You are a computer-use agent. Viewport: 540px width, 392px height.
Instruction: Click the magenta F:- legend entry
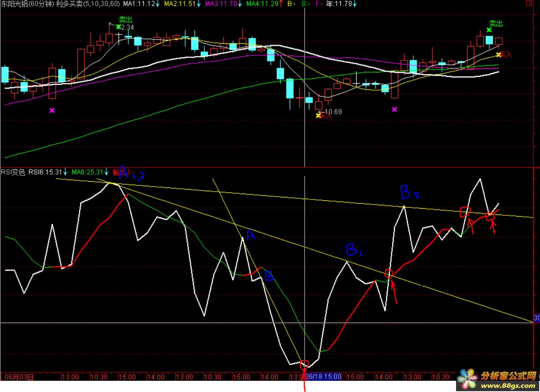coord(319,4)
